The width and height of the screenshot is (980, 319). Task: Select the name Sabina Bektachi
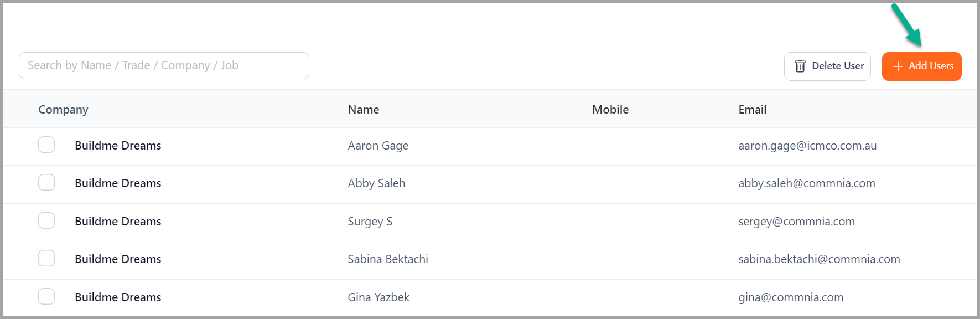(388, 259)
